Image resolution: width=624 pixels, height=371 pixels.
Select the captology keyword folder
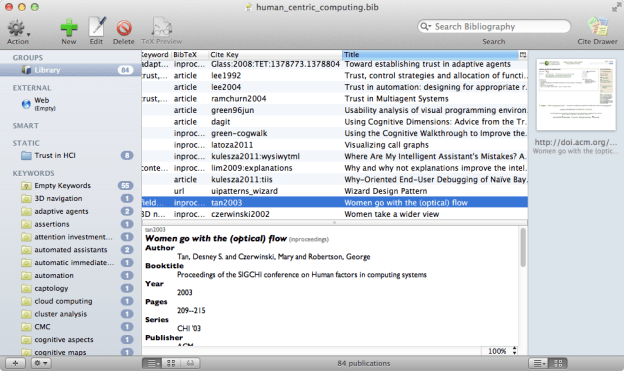[70, 288]
